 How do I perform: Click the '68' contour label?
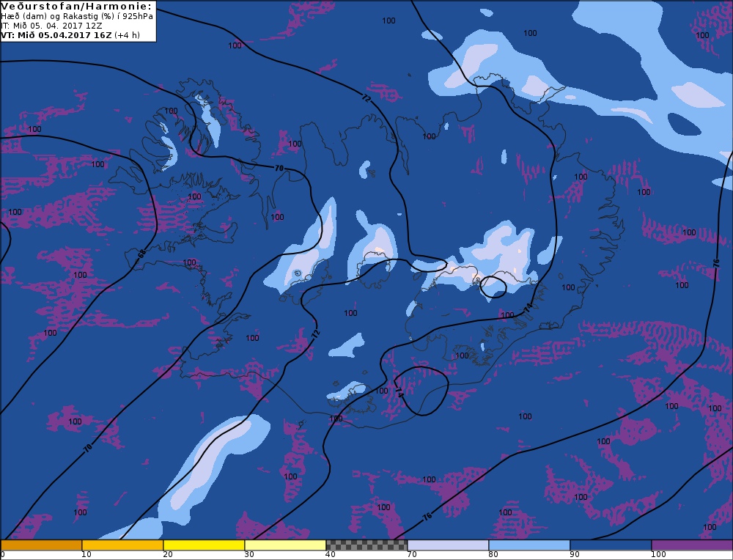142,254
